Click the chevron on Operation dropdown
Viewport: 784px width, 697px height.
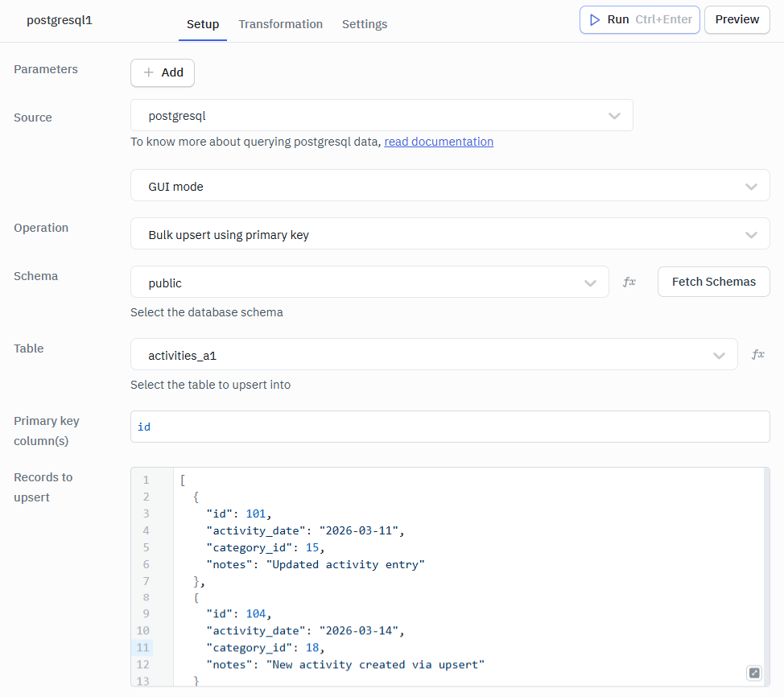pyautogui.click(x=751, y=233)
